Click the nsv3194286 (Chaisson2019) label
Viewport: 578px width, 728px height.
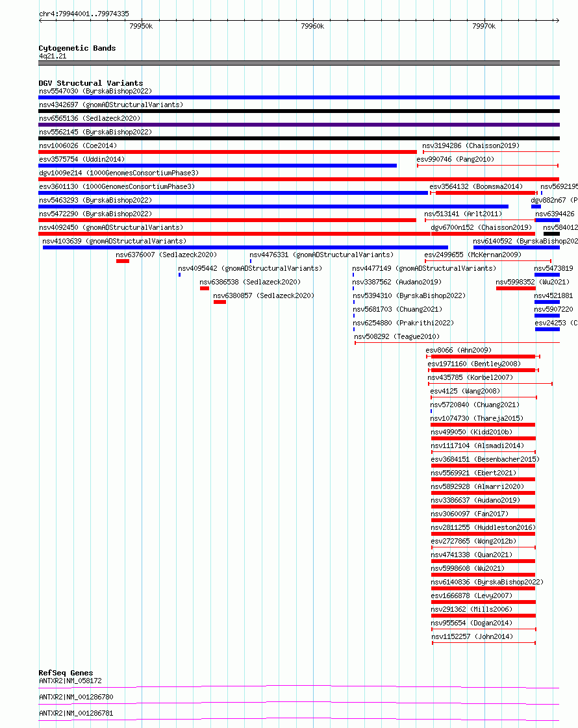tap(471, 145)
